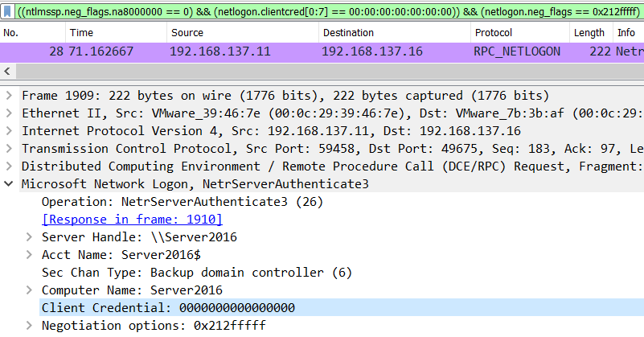Click the display filter bookmark icon
This screenshot has height=337, width=644.
7,11
